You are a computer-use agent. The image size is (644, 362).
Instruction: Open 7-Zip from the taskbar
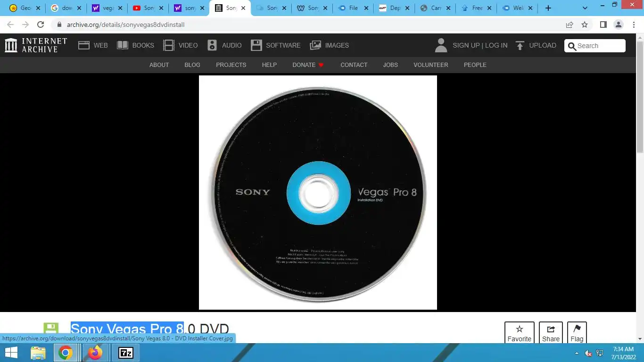(x=125, y=353)
